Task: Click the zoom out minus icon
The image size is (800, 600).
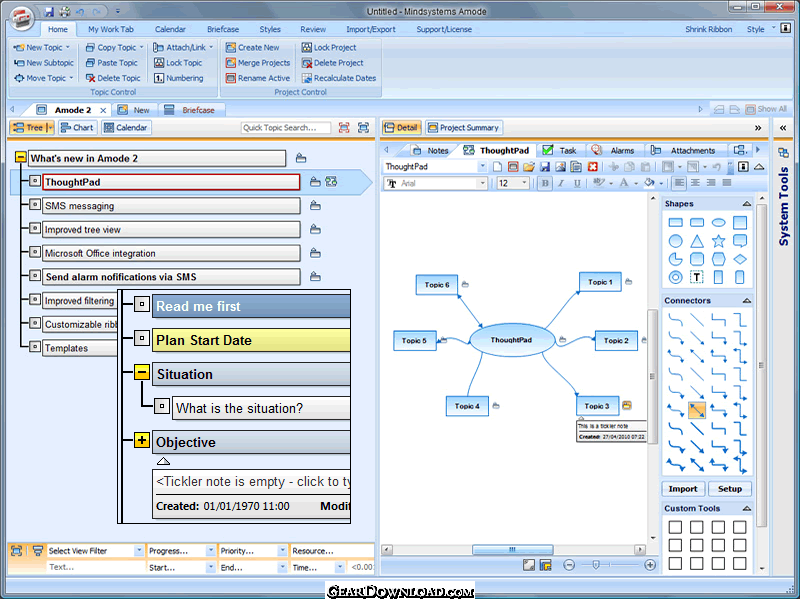Action: [x=569, y=565]
